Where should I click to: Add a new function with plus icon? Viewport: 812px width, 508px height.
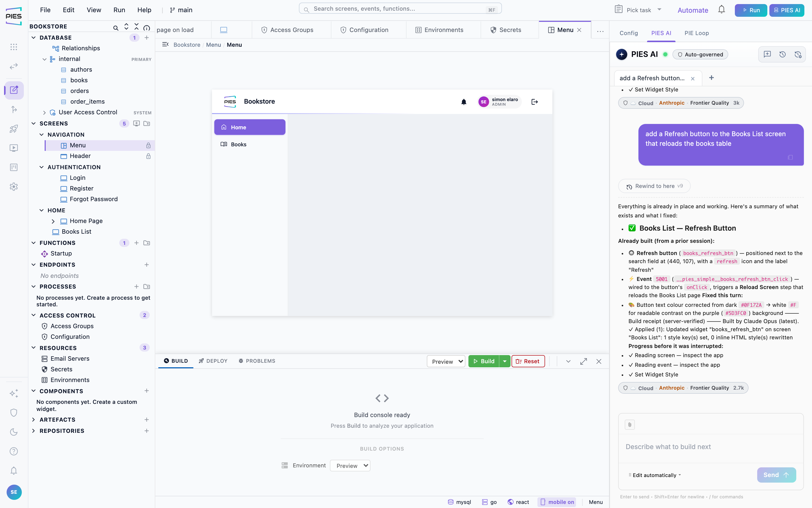click(x=136, y=243)
